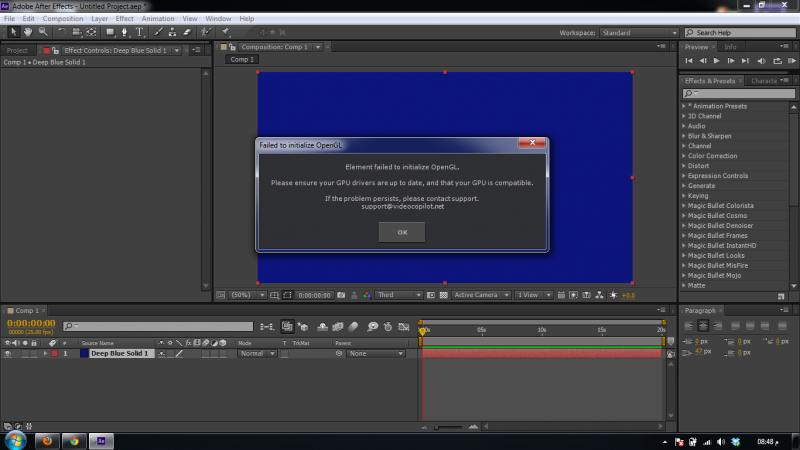The width and height of the screenshot is (800, 450).
Task: Open the Effect menu
Action: [x=124, y=18]
